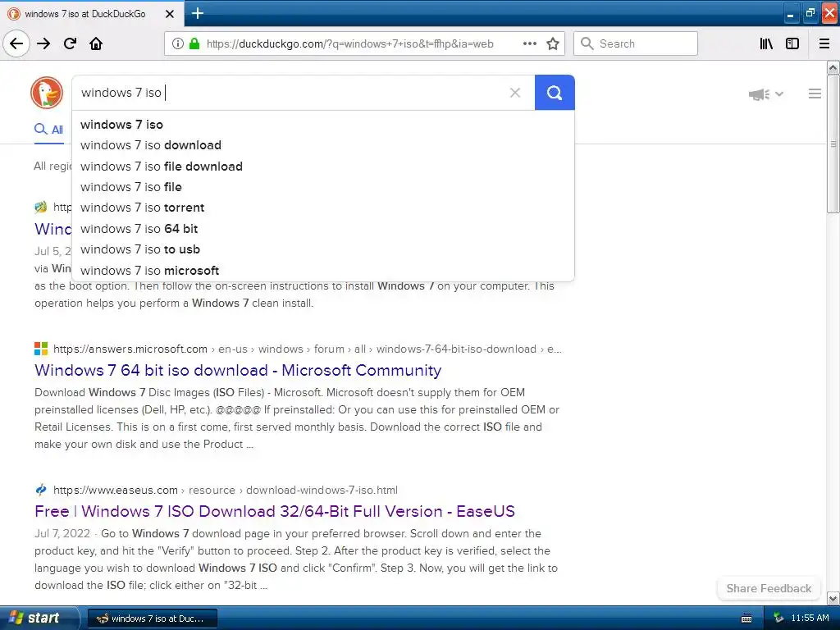Open page actions three-dot menu

[530, 43]
